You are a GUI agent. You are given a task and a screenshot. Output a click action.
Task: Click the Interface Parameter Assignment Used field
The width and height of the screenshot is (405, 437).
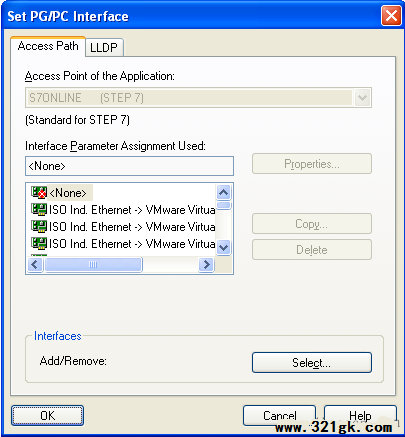point(129,166)
